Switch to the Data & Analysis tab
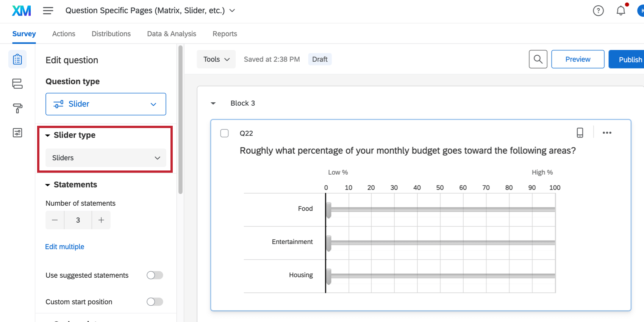 (172, 34)
